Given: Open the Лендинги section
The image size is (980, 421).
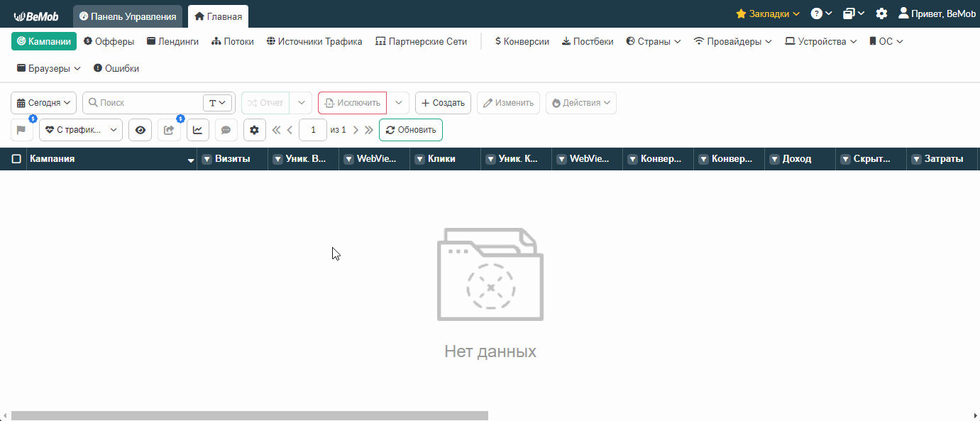Looking at the screenshot, I should (173, 41).
